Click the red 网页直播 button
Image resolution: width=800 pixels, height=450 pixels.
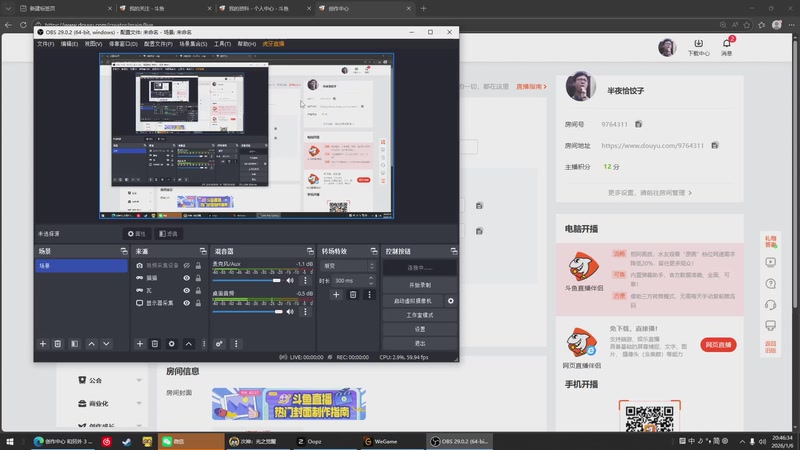[x=718, y=345]
